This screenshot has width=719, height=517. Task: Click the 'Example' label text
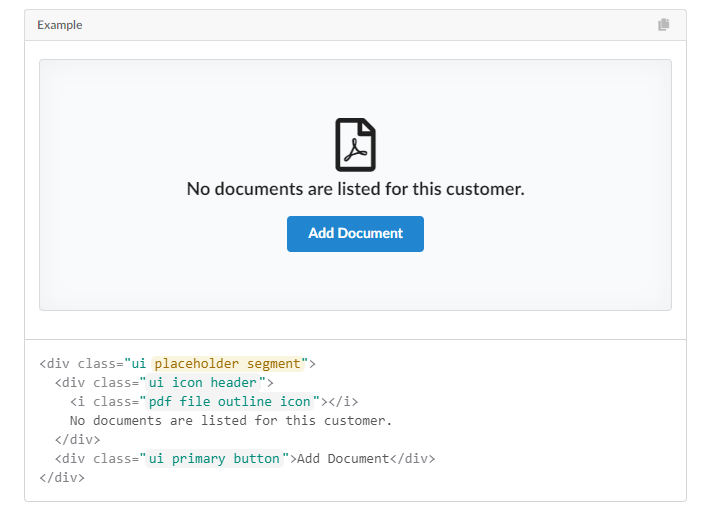click(x=60, y=25)
